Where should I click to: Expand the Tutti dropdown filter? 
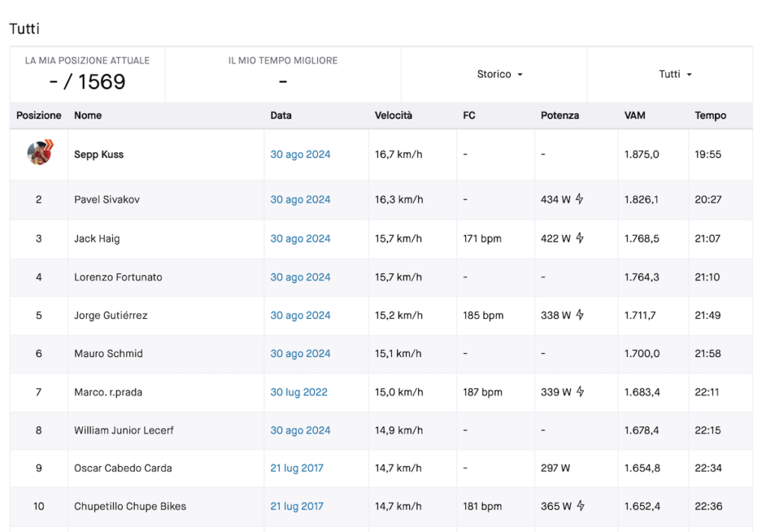675,74
